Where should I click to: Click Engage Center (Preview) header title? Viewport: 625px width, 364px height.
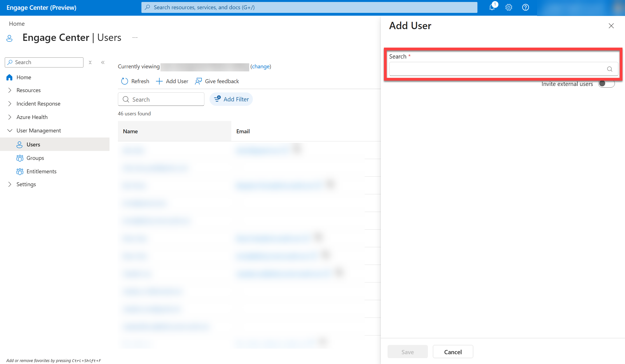click(41, 8)
